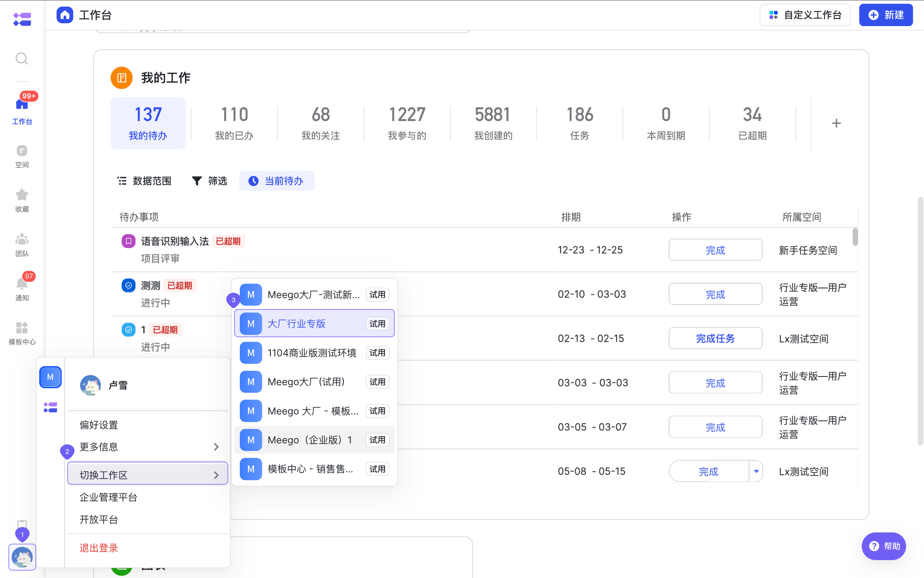Image resolution: width=924 pixels, height=578 pixels.
Task: Open the 工作台 sidebar icon
Action: 22,109
